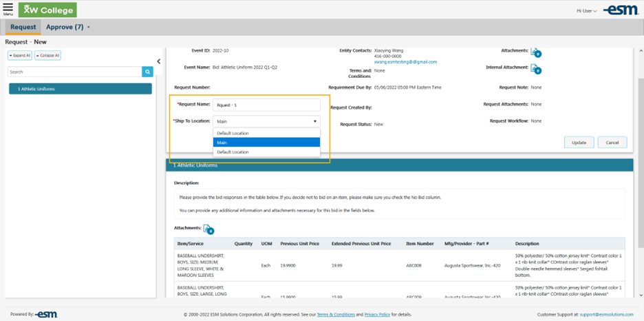The height and width of the screenshot is (321, 644).
Task: Click the scroll up arrow on right
Action: (641, 50)
